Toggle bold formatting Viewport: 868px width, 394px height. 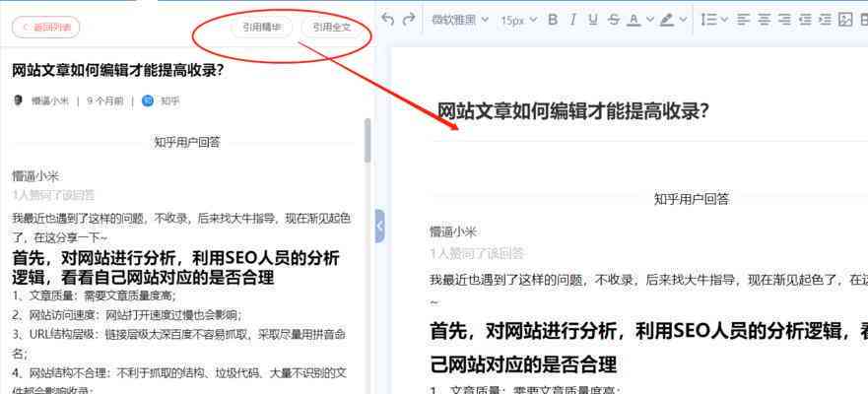coord(552,20)
